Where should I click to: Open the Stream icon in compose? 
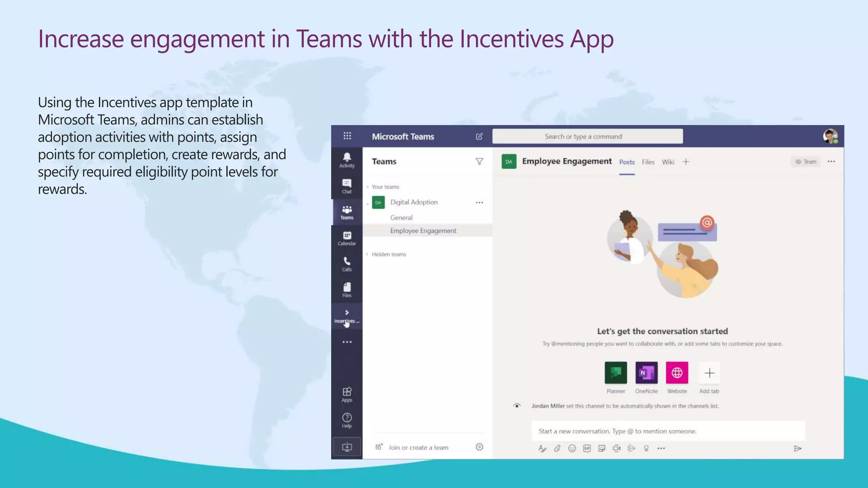[x=631, y=448]
